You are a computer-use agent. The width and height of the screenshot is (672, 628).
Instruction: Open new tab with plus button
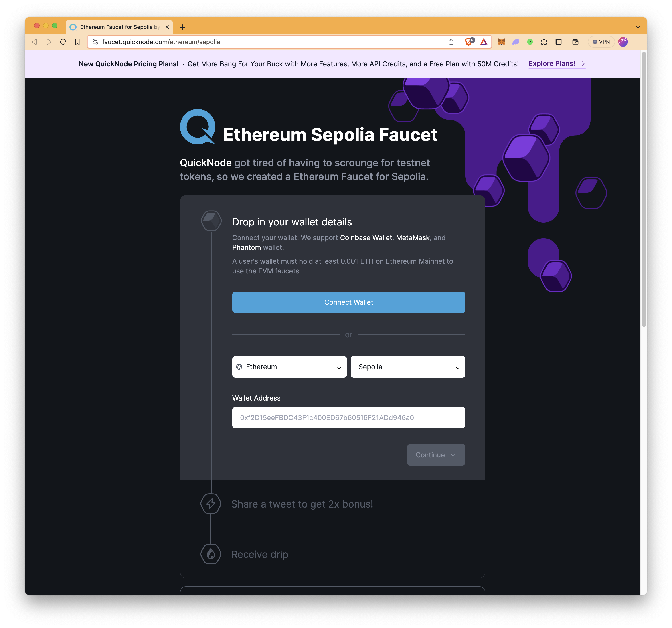pos(182,26)
